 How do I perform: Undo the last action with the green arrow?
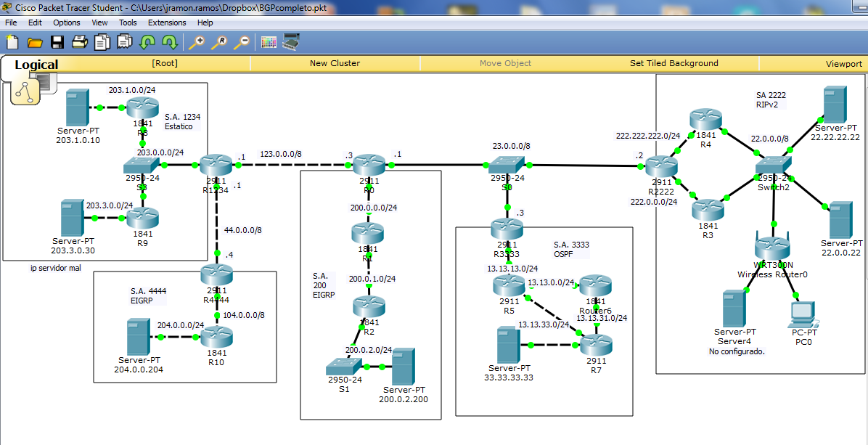[x=147, y=42]
